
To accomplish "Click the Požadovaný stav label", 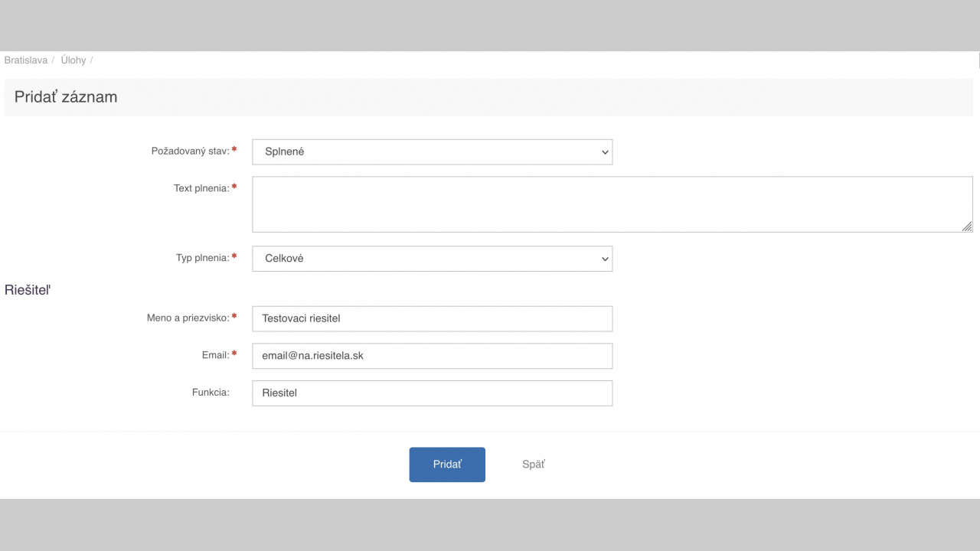I will coord(190,152).
